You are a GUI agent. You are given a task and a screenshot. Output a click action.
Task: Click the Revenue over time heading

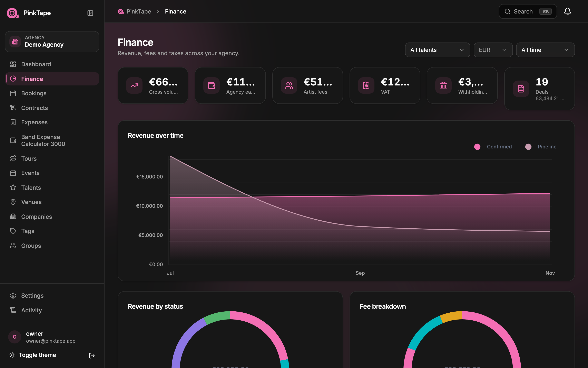coord(156,136)
